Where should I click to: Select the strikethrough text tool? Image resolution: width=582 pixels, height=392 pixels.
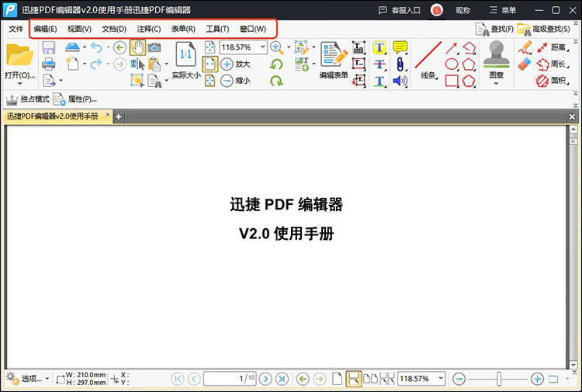pos(379,64)
